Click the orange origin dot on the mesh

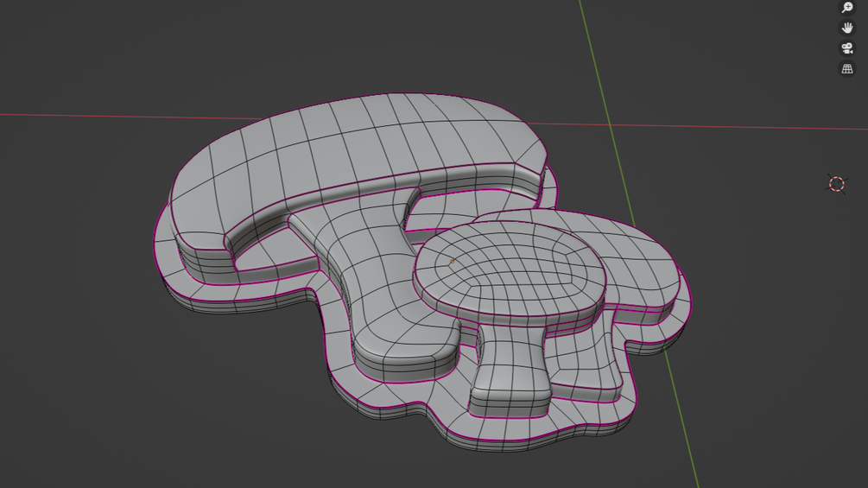coord(453,262)
